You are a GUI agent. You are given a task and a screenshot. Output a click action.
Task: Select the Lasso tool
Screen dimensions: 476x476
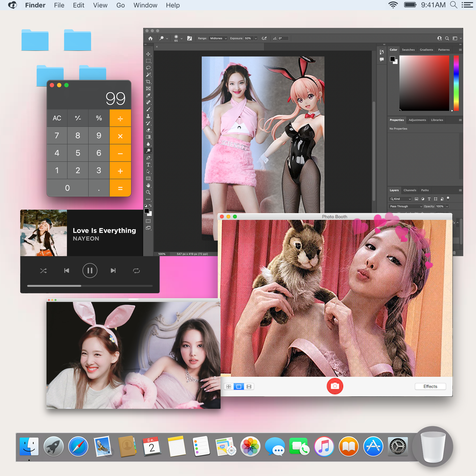pos(148,68)
